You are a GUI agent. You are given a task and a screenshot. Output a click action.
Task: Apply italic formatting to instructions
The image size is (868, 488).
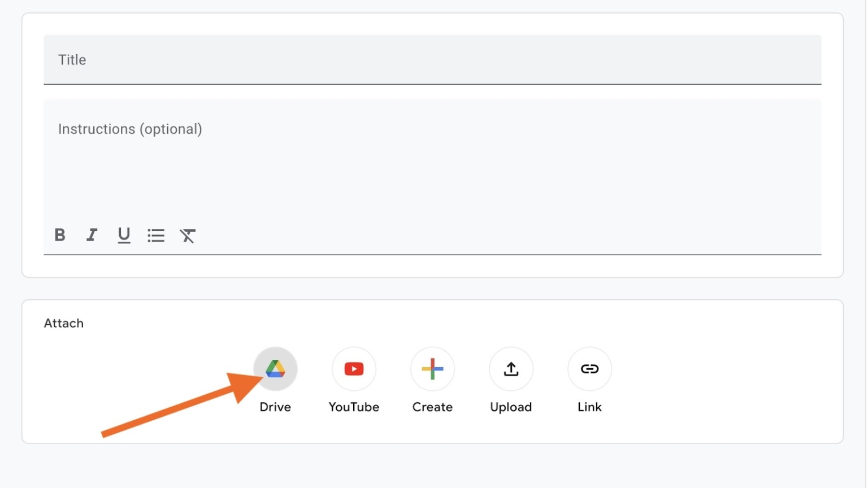[92, 236]
